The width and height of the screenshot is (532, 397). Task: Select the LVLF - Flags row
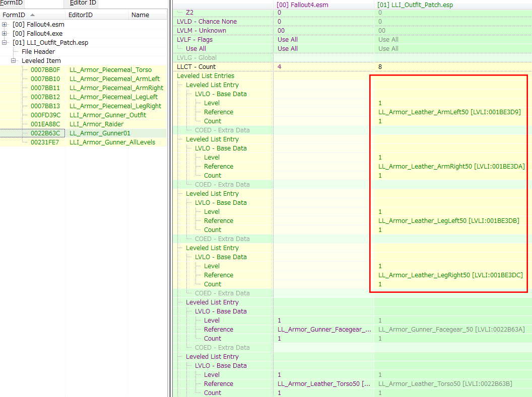[x=194, y=40]
